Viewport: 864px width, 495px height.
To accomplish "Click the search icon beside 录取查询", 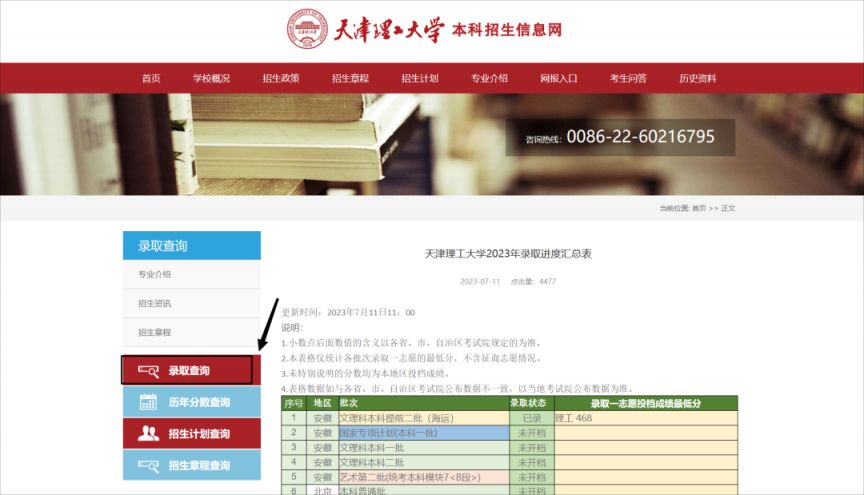I will (148, 371).
